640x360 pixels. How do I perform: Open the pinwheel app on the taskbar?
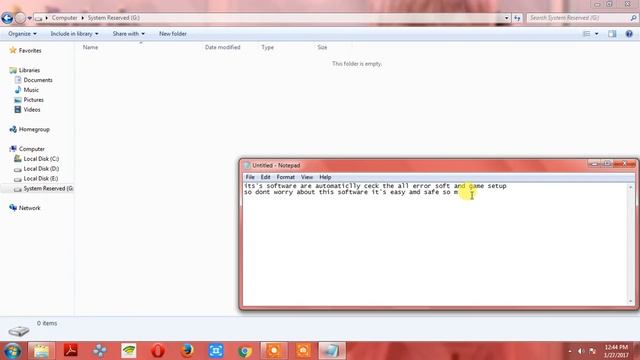click(x=100, y=351)
